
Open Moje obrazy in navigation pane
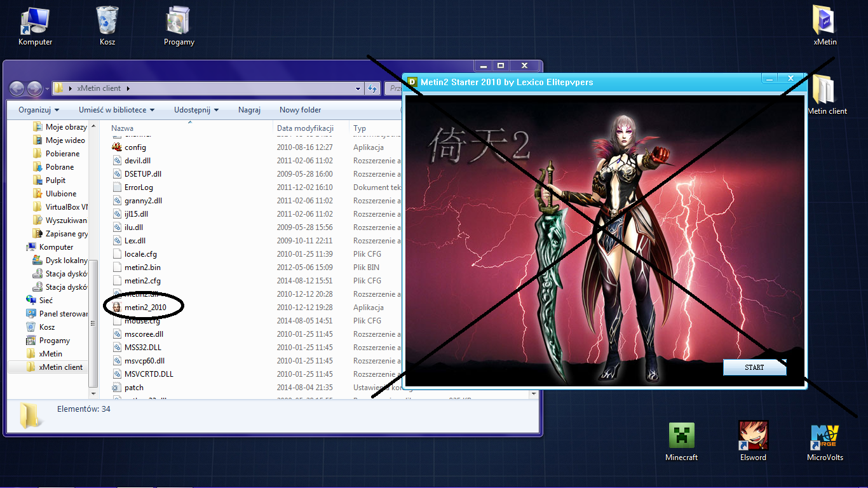coord(60,127)
